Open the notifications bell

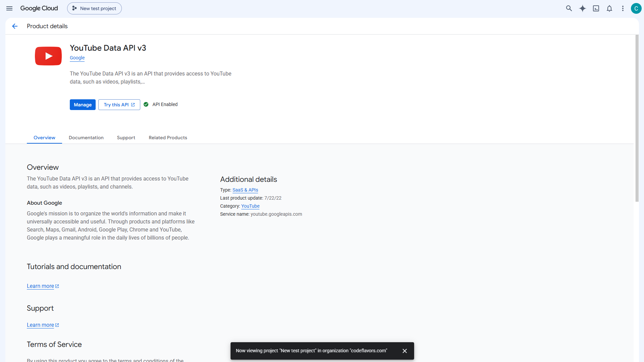pyautogui.click(x=609, y=8)
